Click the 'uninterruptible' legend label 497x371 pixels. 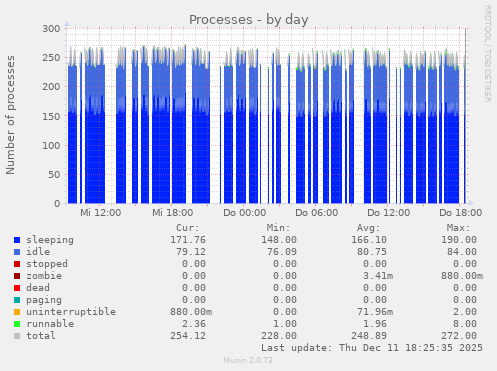[71, 312]
